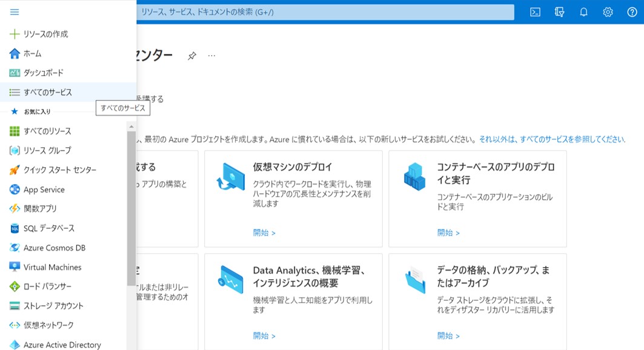Click the SQL database icon
The height and width of the screenshot is (350, 644).
tap(15, 228)
